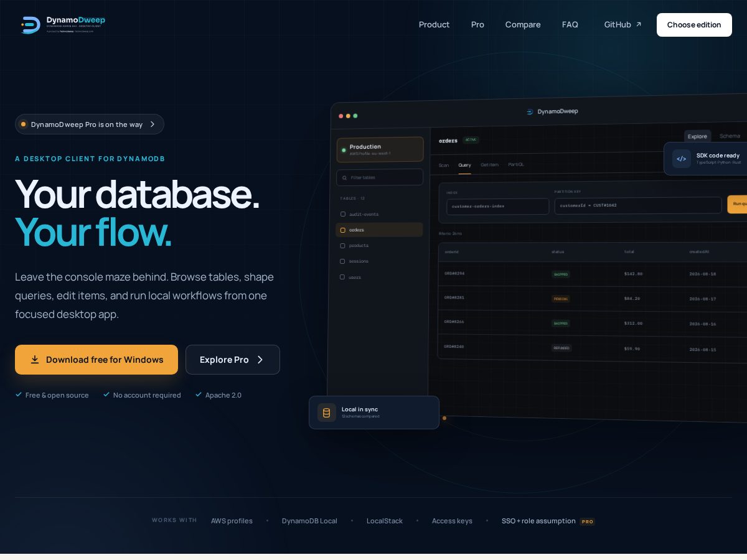Click the table icon beside audit-events
The height and width of the screenshot is (560, 747).
(x=342, y=214)
